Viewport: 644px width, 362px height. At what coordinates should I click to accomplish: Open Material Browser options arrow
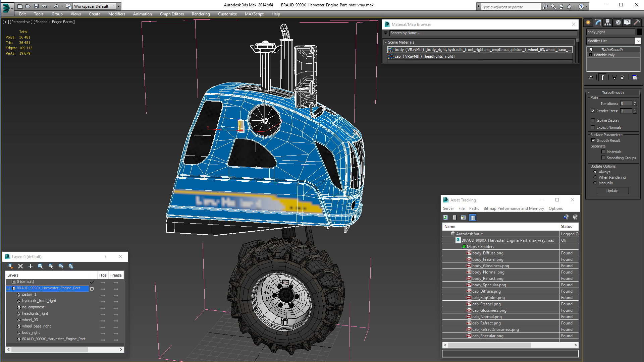click(x=386, y=33)
